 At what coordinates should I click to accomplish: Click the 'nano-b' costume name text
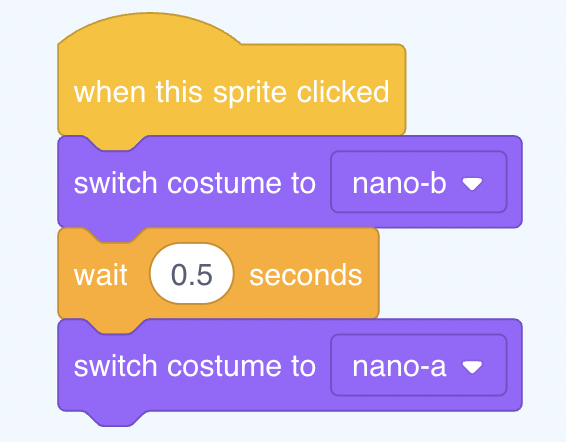pyautogui.click(x=399, y=183)
